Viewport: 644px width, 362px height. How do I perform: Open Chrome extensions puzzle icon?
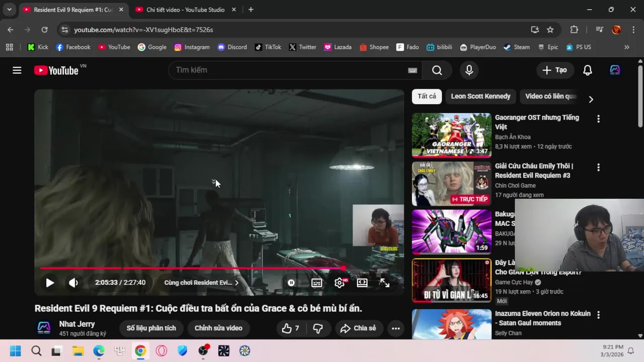(x=574, y=30)
